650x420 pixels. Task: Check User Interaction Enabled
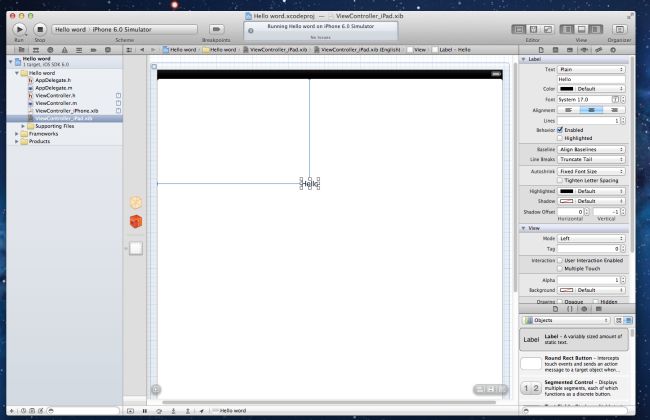560,260
